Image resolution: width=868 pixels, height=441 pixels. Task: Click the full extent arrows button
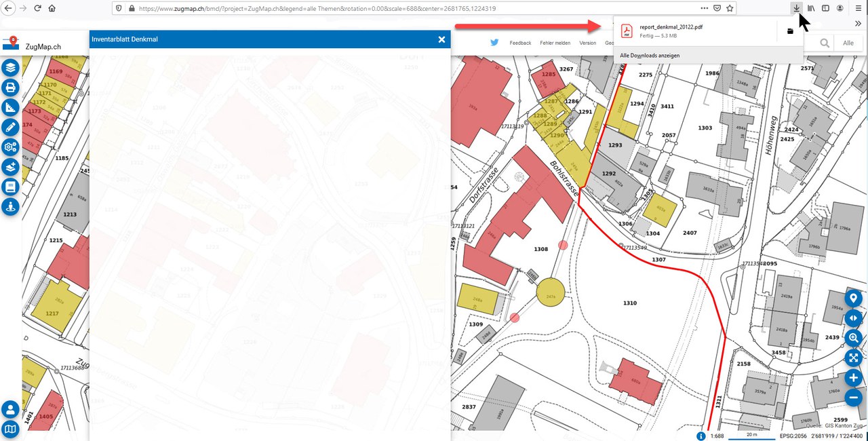tap(853, 358)
